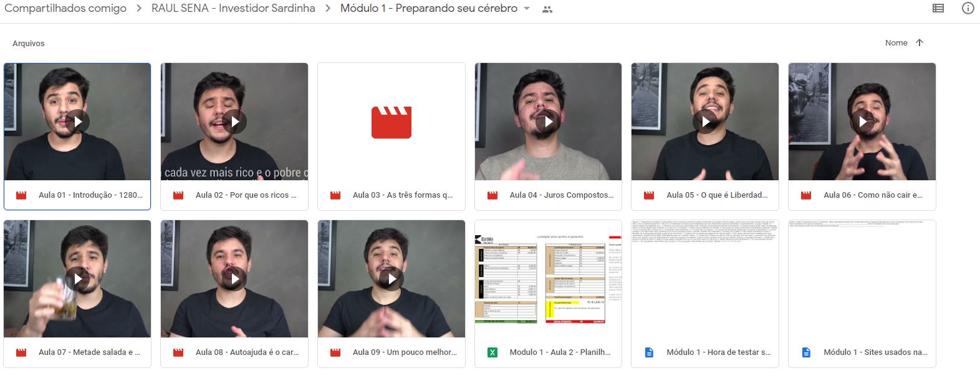This screenshot has height=388, width=980.
Task: Play the Aula 02 video preview
Action: [234, 122]
